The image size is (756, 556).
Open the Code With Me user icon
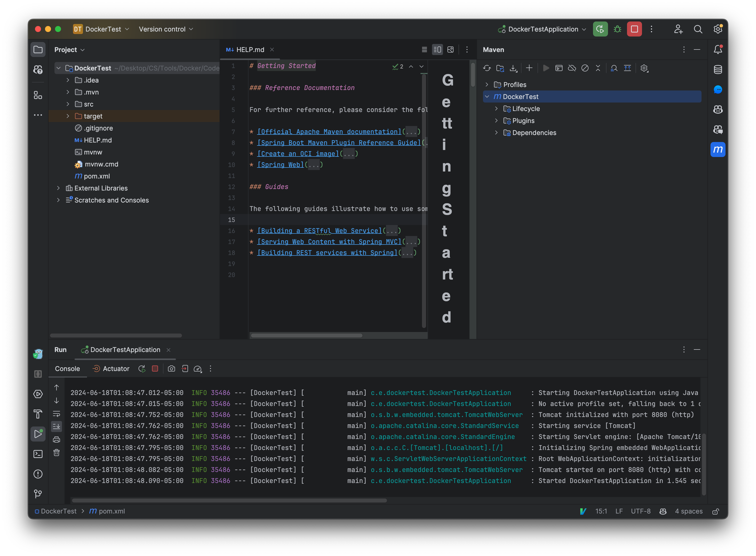click(x=678, y=29)
